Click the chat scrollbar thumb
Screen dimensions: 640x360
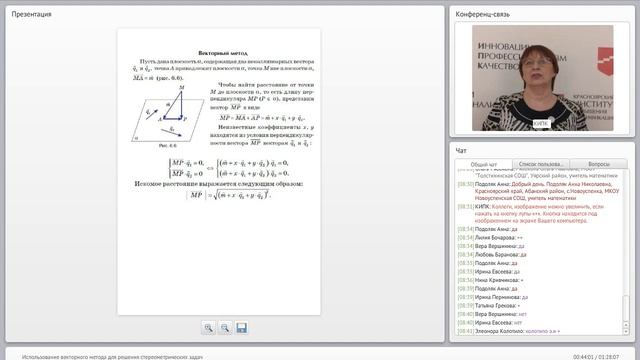626,309
